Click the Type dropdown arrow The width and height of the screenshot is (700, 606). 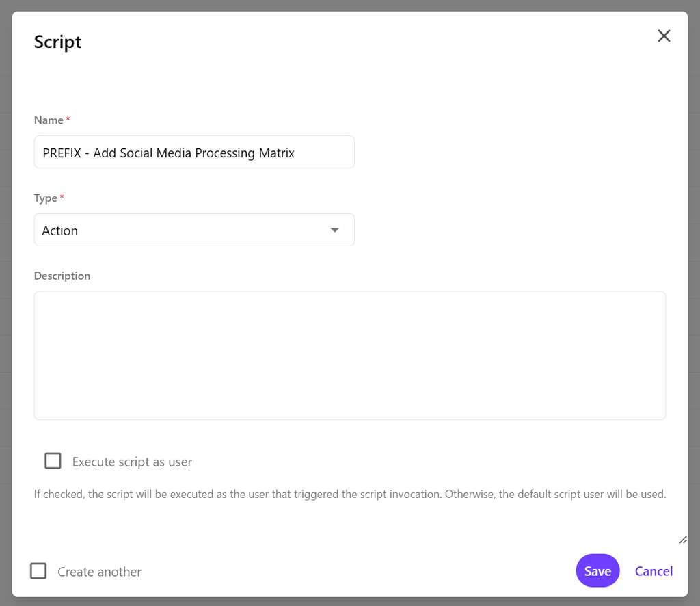pyautogui.click(x=334, y=230)
